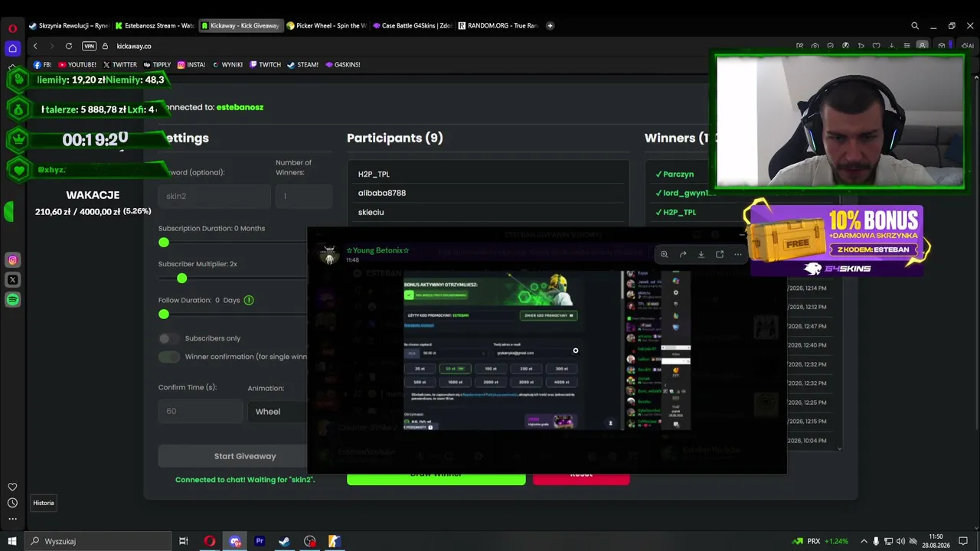This screenshot has height=551, width=980.
Task: Click the Young Betonix sender name
Action: 377,250
